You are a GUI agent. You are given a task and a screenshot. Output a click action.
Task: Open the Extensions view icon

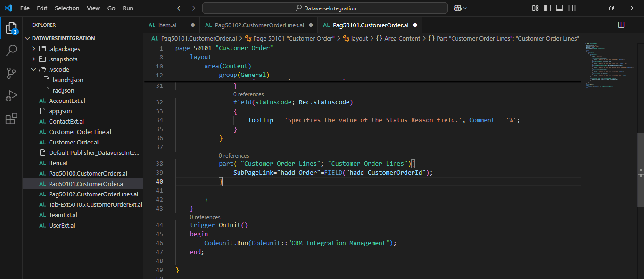(11, 118)
